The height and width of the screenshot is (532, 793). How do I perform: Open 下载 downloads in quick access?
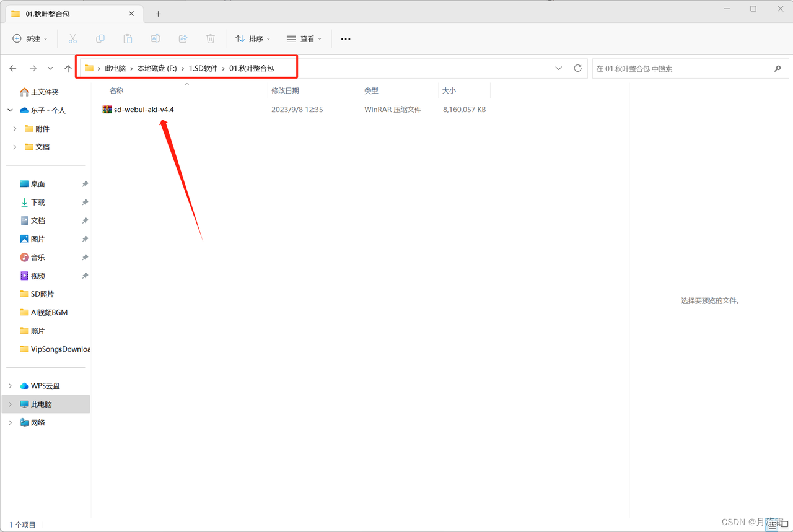pyautogui.click(x=32, y=203)
